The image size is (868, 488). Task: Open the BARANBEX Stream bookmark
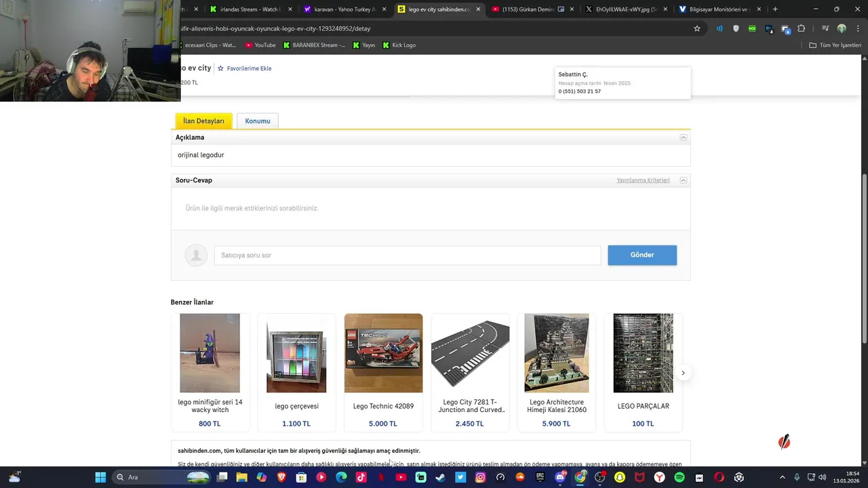(x=314, y=45)
